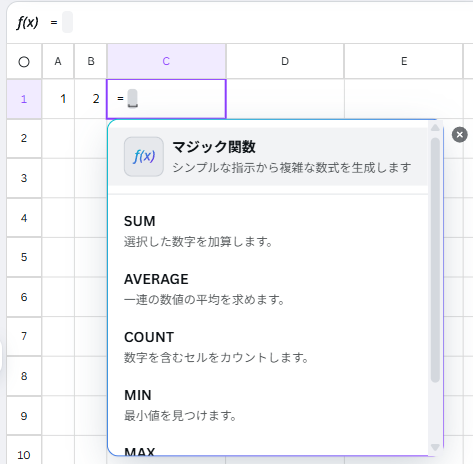Open the マジック関数 magic function option
Image resolution: width=473 pixels, height=464 pixels.
click(x=268, y=157)
